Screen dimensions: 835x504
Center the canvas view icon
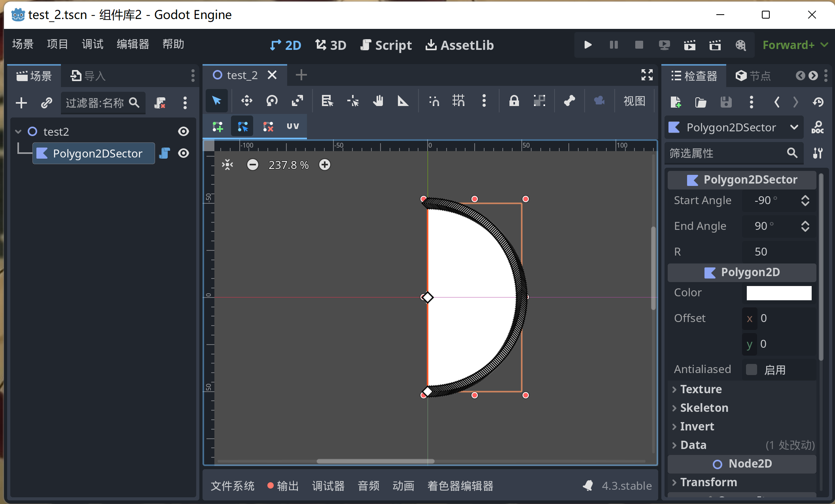(x=227, y=165)
